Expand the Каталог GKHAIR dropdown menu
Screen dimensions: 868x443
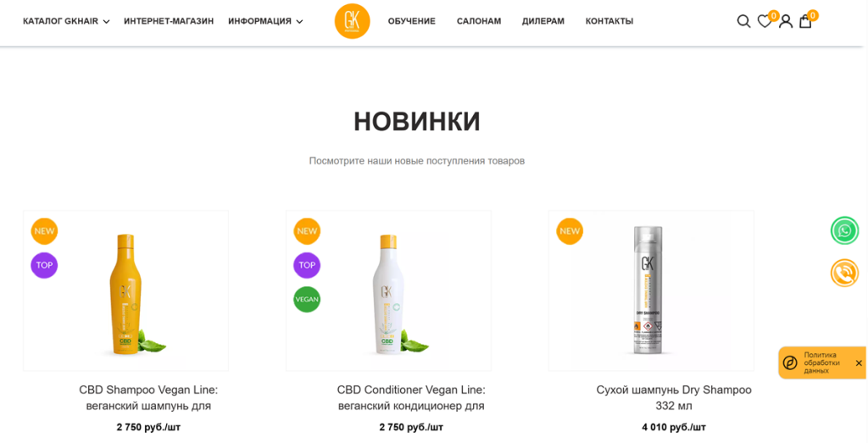coord(66,21)
